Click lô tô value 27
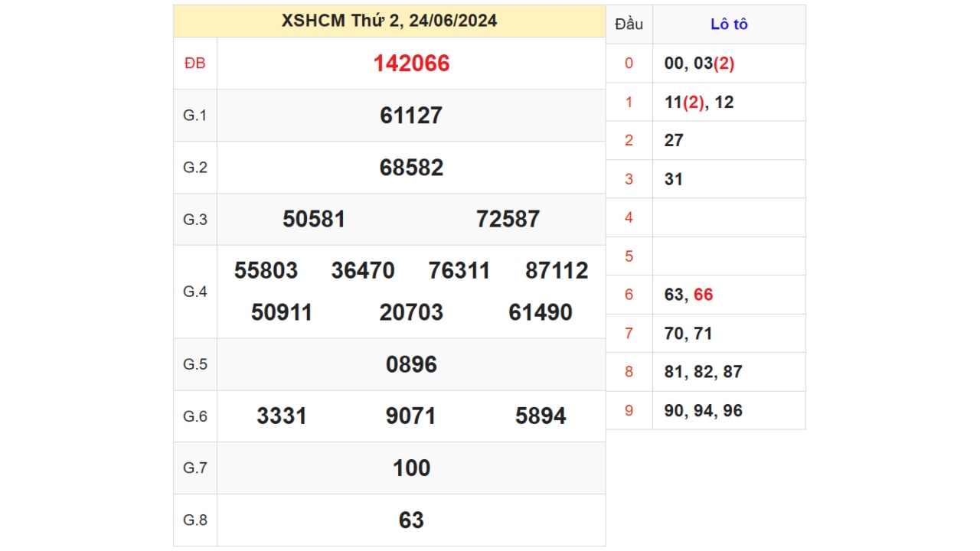 click(x=674, y=141)
